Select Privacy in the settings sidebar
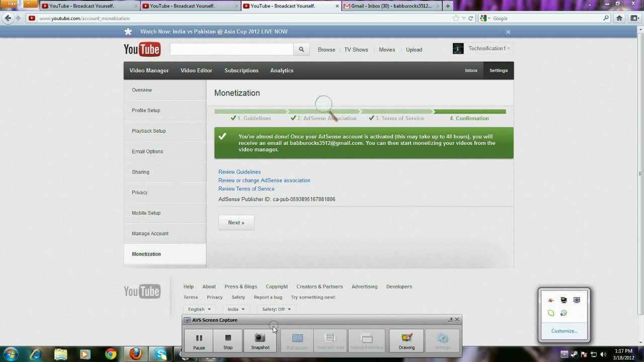This screenshot has height=362, width=644. (165, 193)
